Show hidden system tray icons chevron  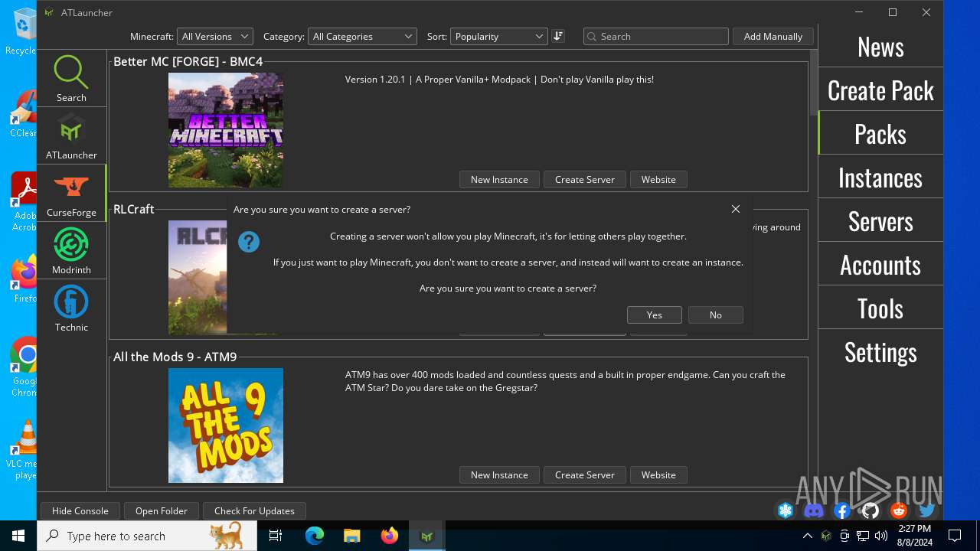click(x=807, y=536)
